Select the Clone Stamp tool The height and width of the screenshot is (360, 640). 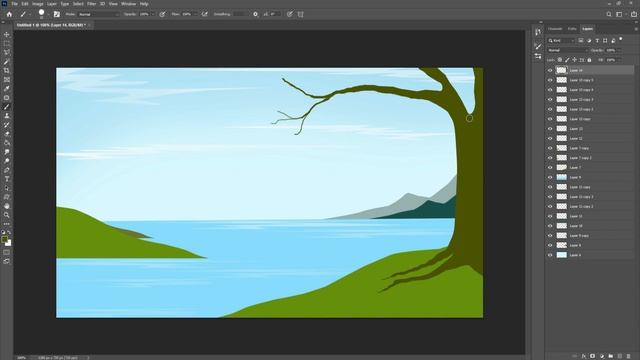click(7, 116)
